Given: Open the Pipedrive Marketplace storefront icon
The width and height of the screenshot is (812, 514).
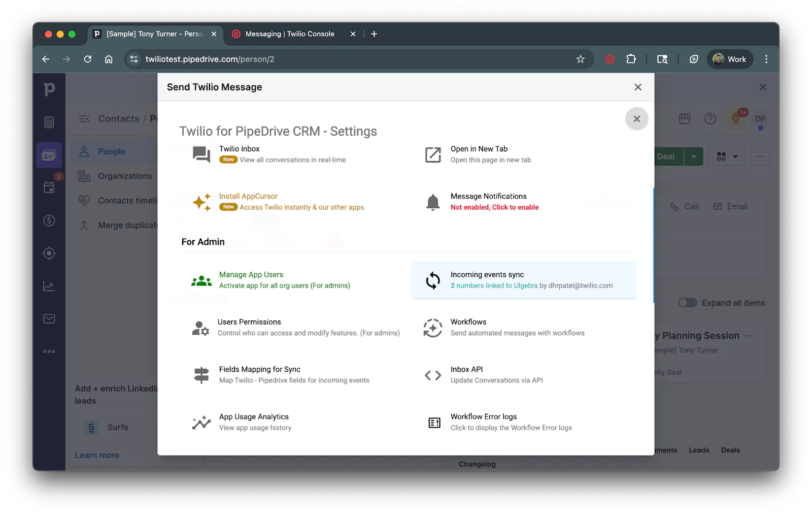Looking at the screenshot, I should click(684, 118).
